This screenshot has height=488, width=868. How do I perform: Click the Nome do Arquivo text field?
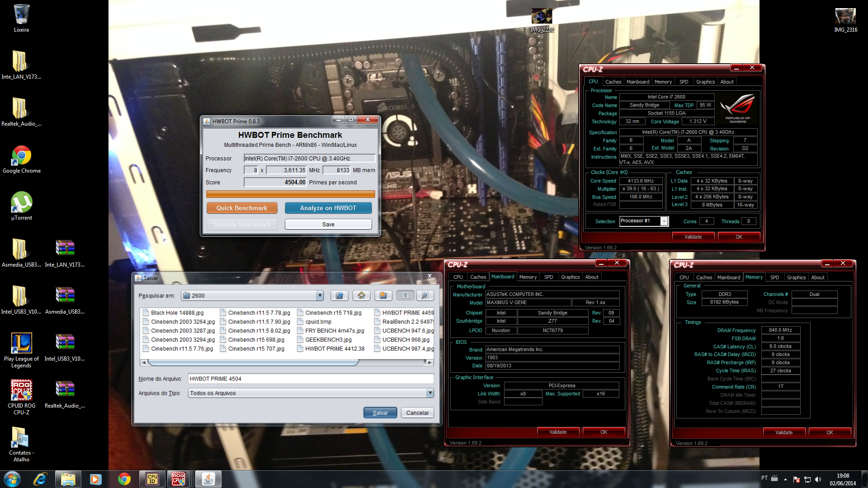pyautogui.click(x=311, y=379)
